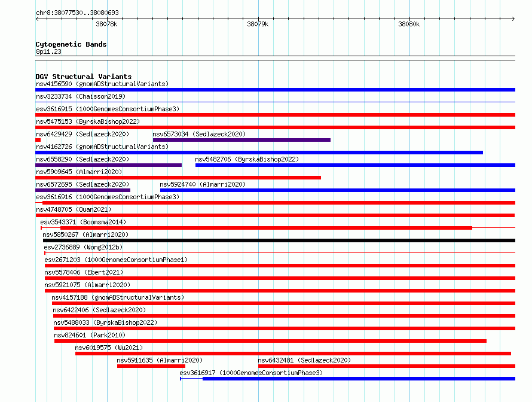Open variant nsv5911635 (Almarri2020)

[160, 360]
